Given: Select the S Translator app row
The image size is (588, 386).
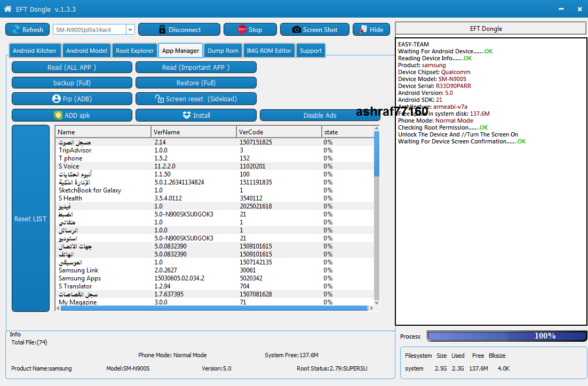Looking at the screenshot, I should click(x=214, y=286).
